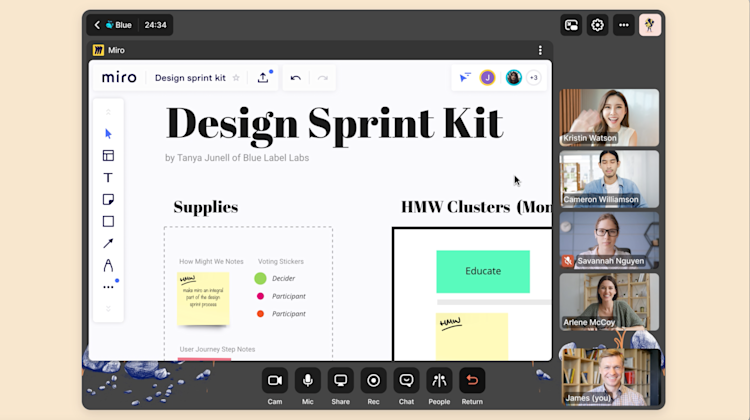Image resolution: width=750 pixels, height=420 pixels.
Task: Start recording with Rec button
Action: coord(374,381)
